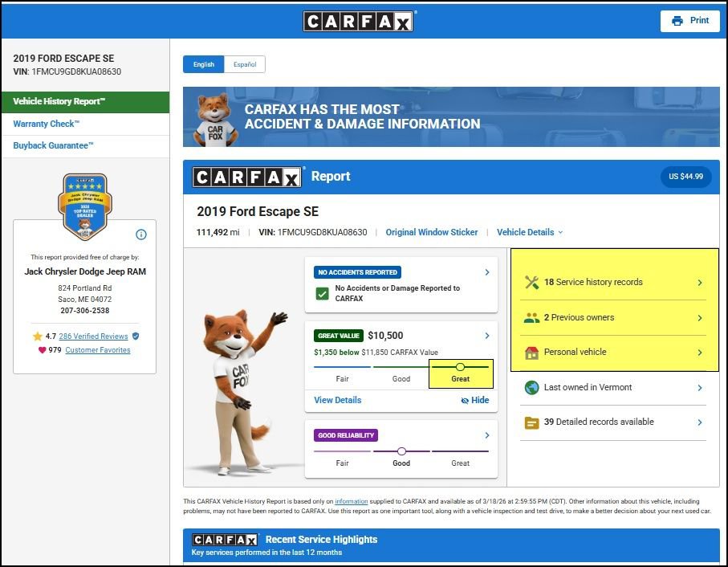Click the accident information CAR FOX banner
The width and height of the screenshot is (728, 567).
pos(451,117)
